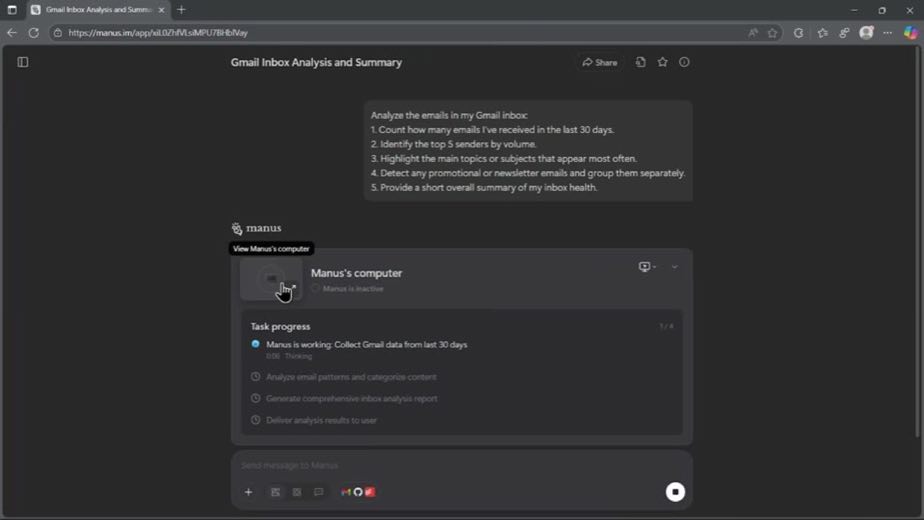Open the browser profile avatar

tap(866, 33)
